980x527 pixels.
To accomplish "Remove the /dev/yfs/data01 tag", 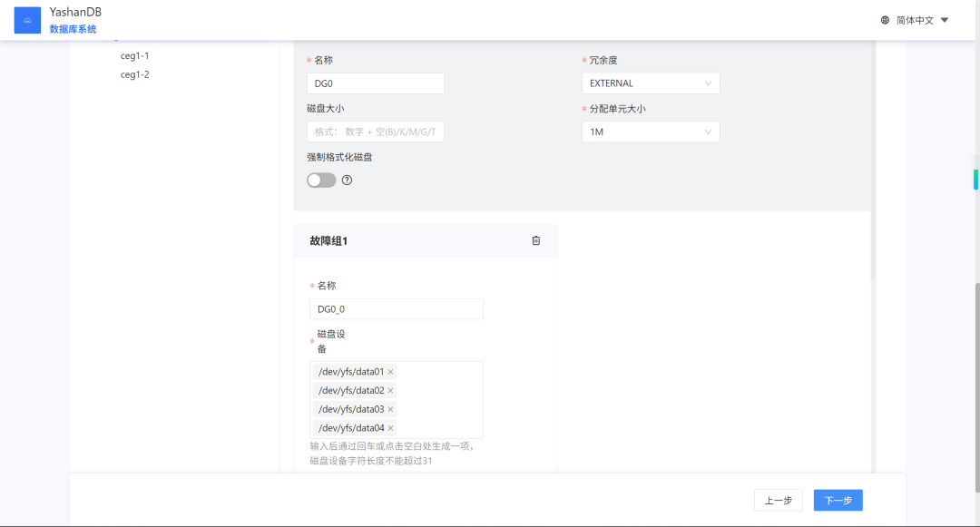I will pyautogui.click(x=390, y=372).
